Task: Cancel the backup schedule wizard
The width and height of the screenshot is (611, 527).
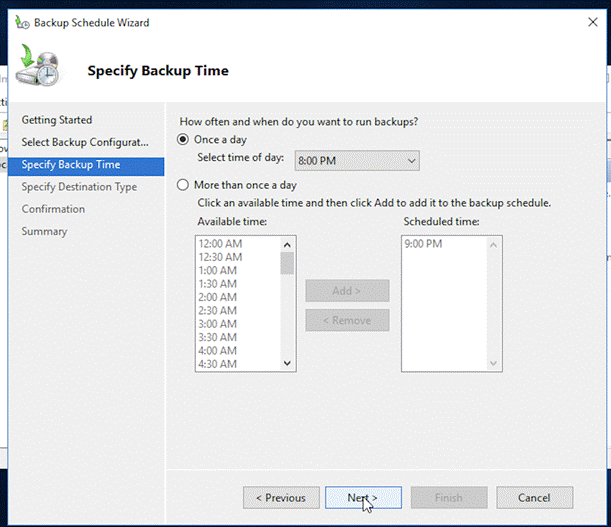Action: 534,497
